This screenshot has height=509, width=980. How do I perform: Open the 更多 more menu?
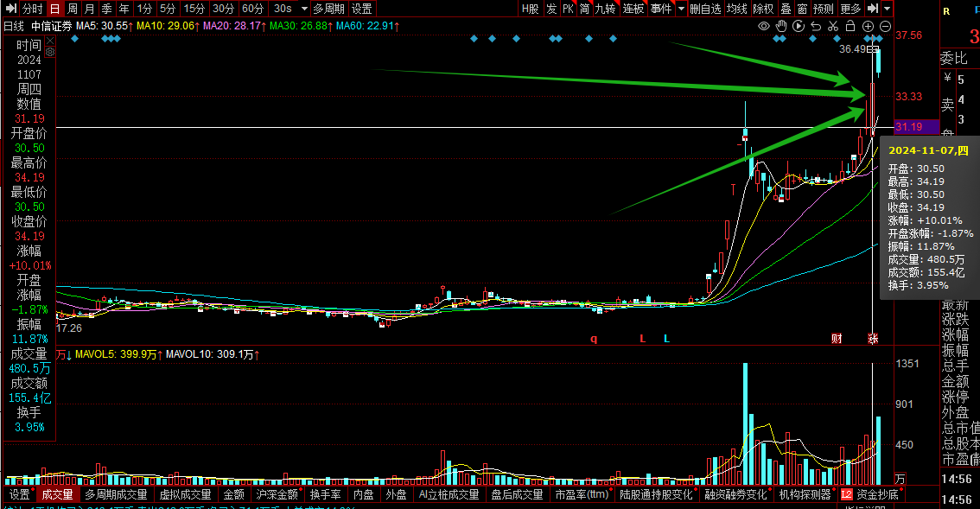tap(850, 9)
